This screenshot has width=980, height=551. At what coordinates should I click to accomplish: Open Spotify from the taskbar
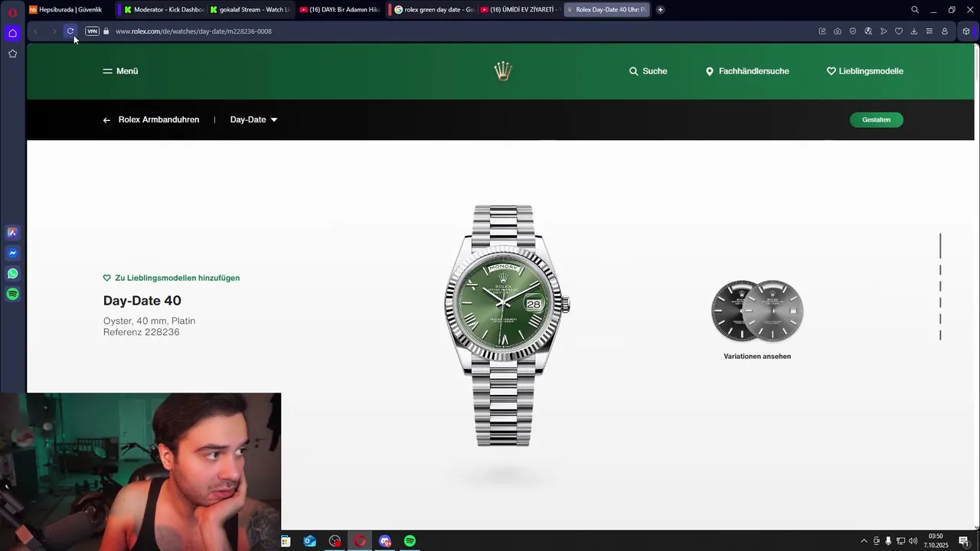[410, 541]
